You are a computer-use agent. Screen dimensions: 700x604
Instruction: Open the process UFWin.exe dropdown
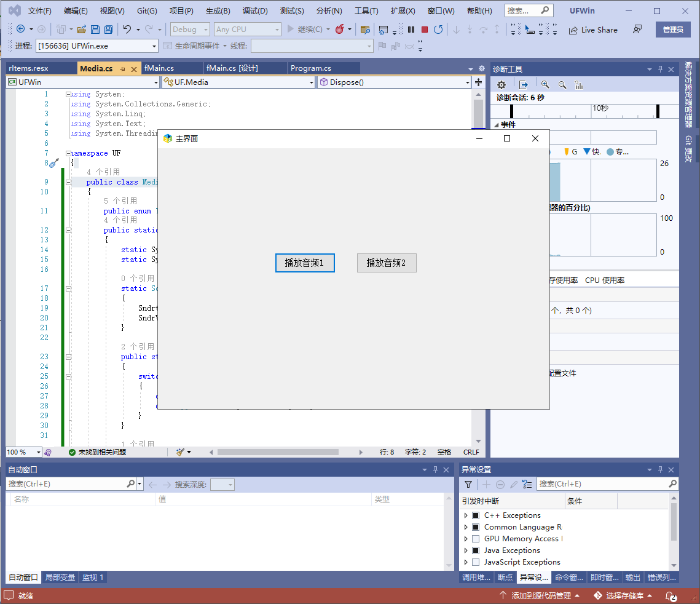(97, 46)
